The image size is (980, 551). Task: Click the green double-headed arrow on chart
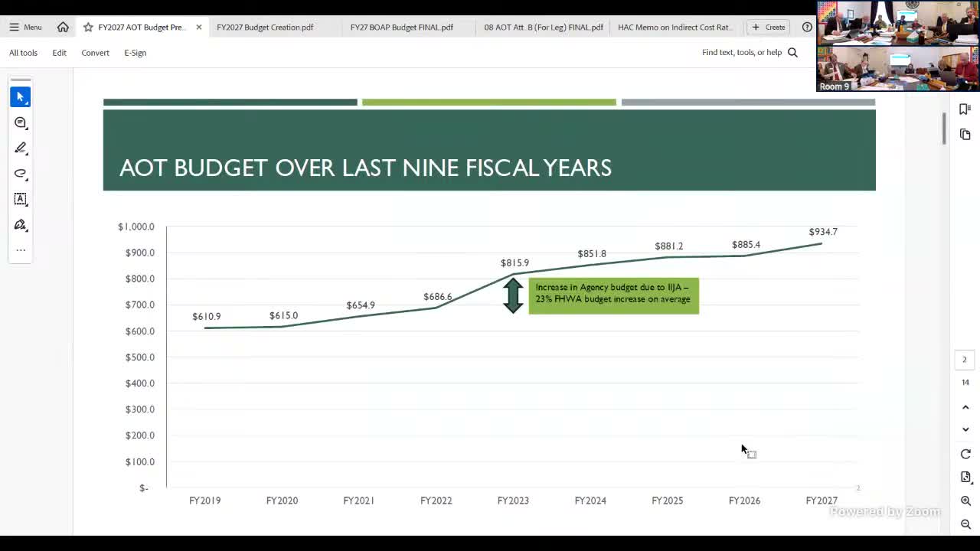[x=513, y=295]
